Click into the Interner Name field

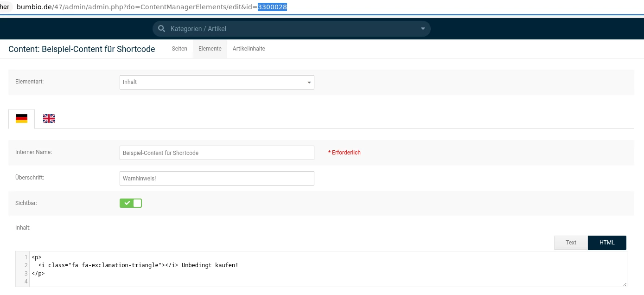point(217,153)
